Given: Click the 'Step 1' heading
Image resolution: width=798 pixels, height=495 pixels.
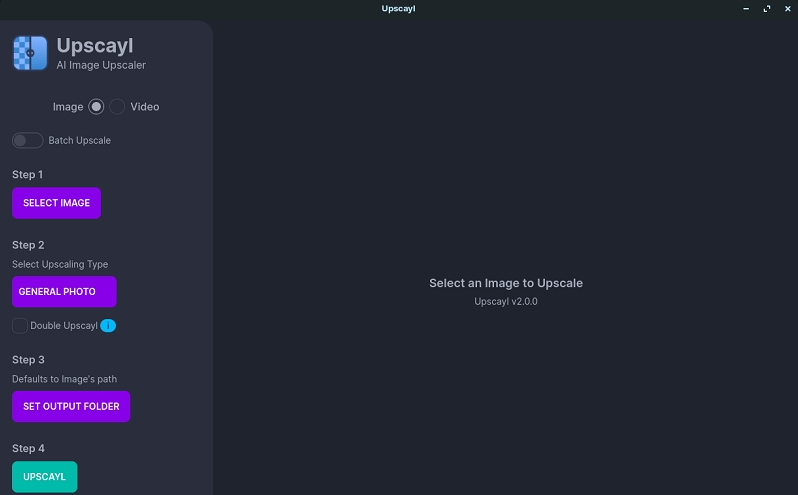Looking at the screenshot, I should click(27, 174).
